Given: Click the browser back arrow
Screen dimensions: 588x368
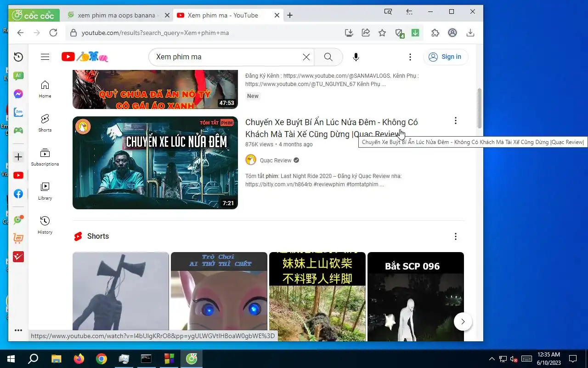Looking at the screenshot, I should (x=20, y=33).
